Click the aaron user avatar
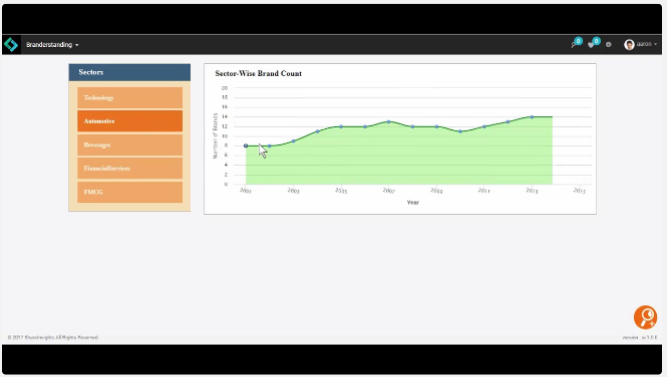This screenshot has width=667, height=377. click(x=629, y=44)
